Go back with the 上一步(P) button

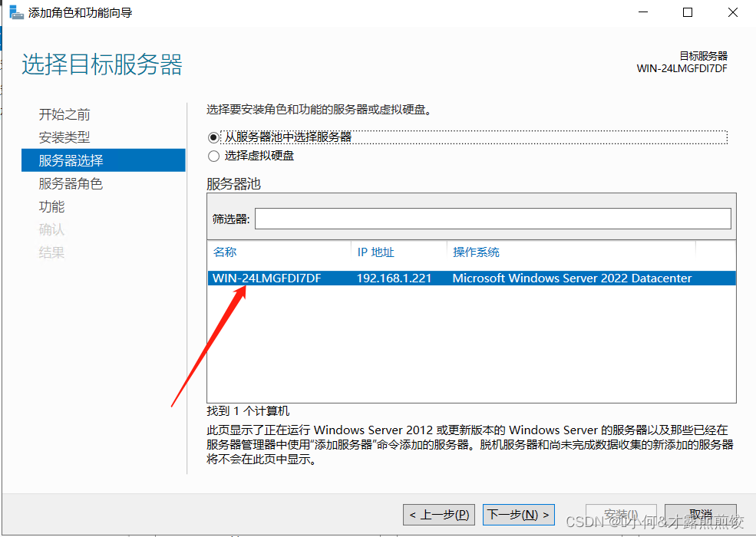pyautogui.click(x=439, y=515)
